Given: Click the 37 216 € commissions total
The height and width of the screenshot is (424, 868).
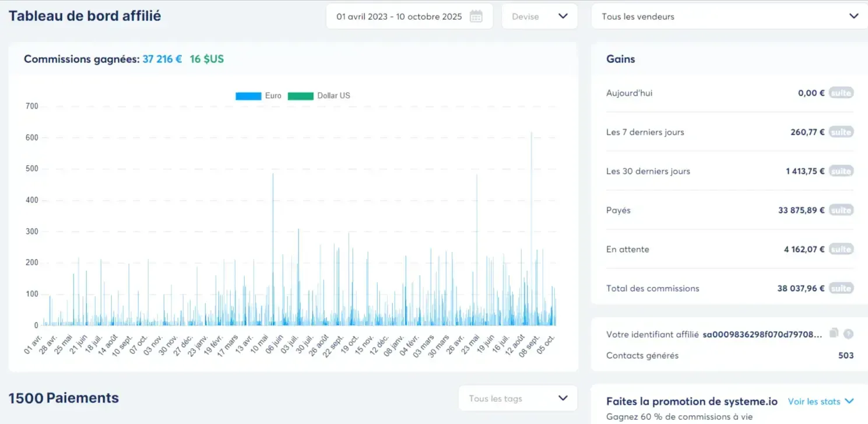Looking at the screenshot, I should tap(162, 59).
